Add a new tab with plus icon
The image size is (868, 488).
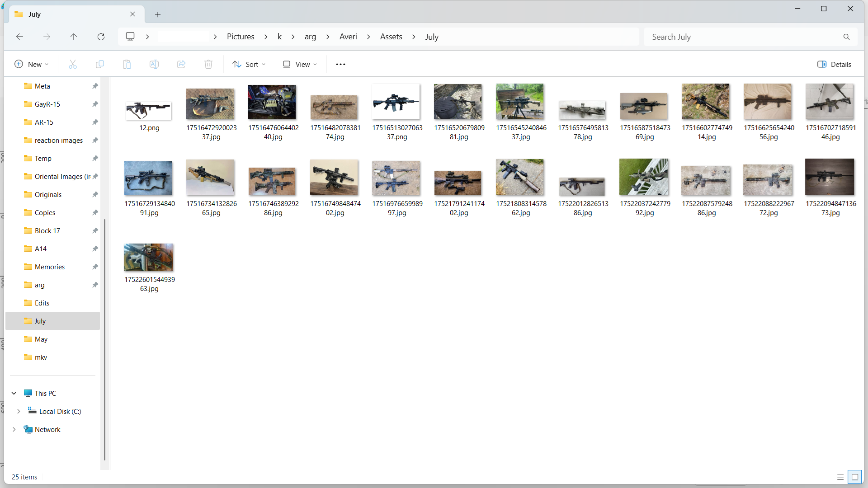point(158,14)
